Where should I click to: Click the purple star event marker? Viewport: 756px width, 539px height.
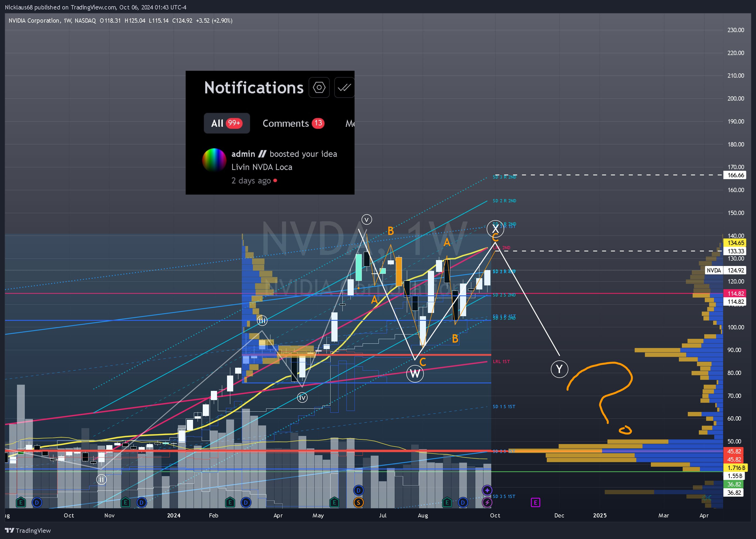tap(487, 490)
